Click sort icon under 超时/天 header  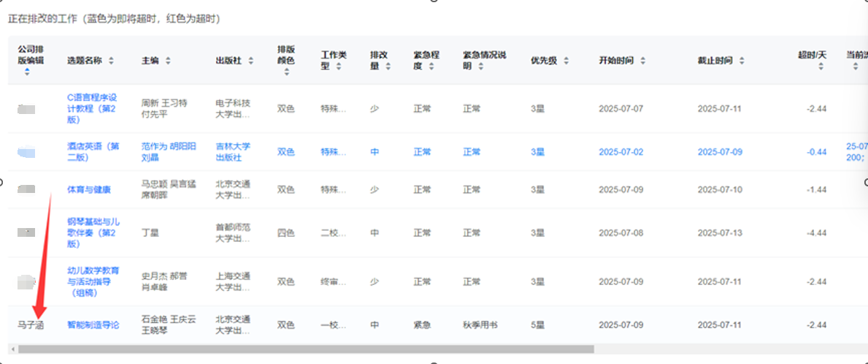(x=821, y=67)
